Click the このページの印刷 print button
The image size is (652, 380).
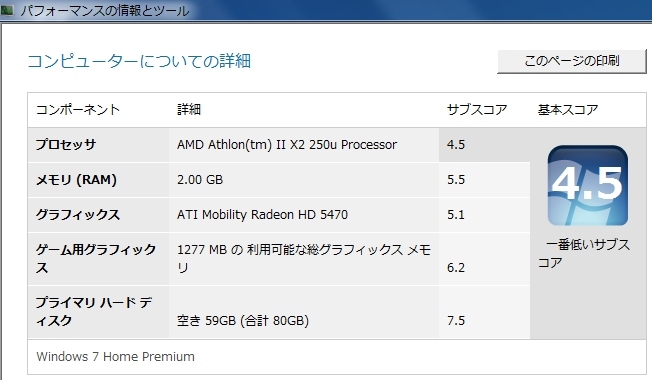click(x=572, y=62)
